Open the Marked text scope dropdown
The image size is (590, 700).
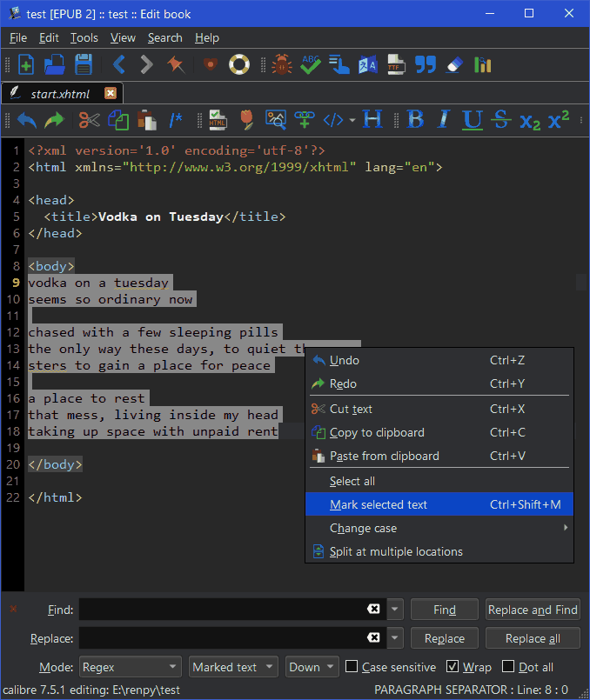[x=233, y=667]
